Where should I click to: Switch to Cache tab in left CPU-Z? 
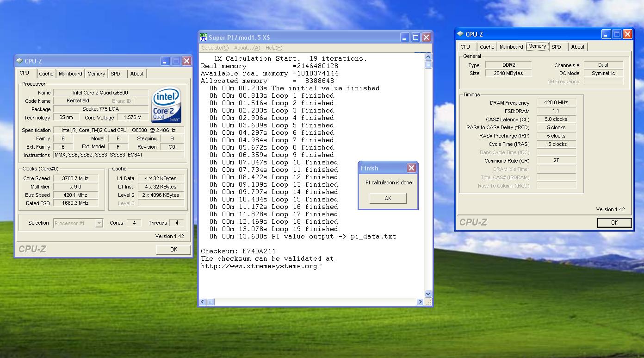46,74
